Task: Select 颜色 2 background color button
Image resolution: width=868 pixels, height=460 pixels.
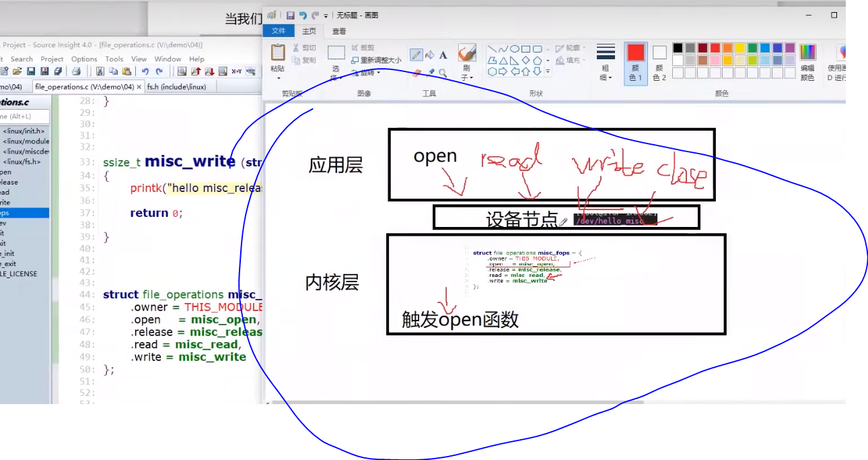Action: coord(659,63)
